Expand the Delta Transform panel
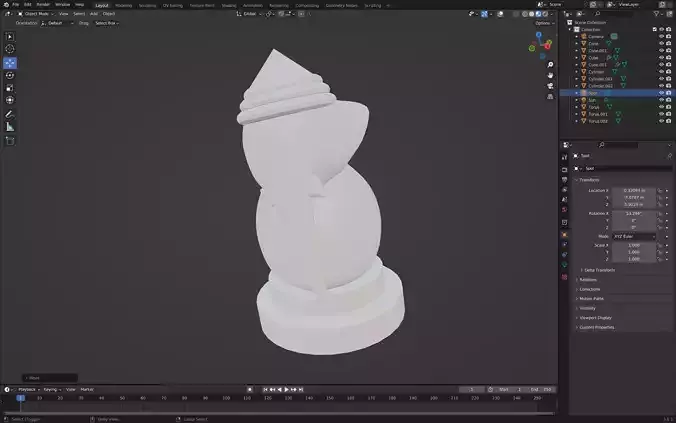 pyautogui.click(x=599, y=270)
